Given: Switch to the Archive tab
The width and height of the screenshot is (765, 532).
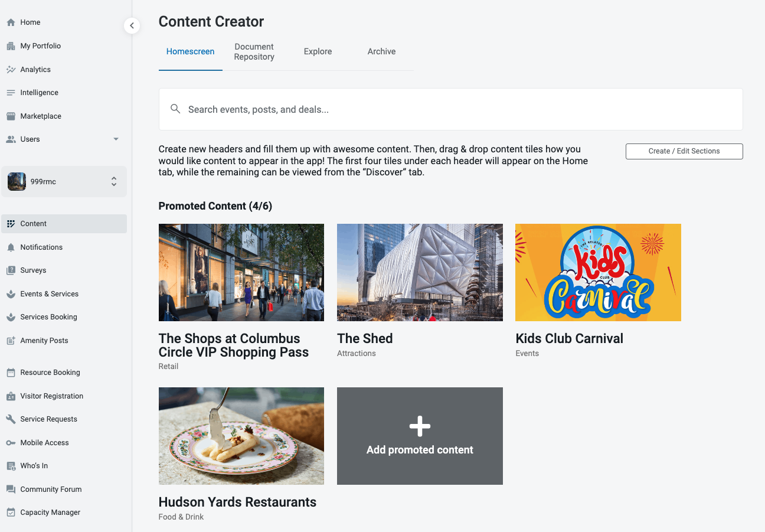Looking at the screenshot, I should pyautogui.click(x=381, y=52).
